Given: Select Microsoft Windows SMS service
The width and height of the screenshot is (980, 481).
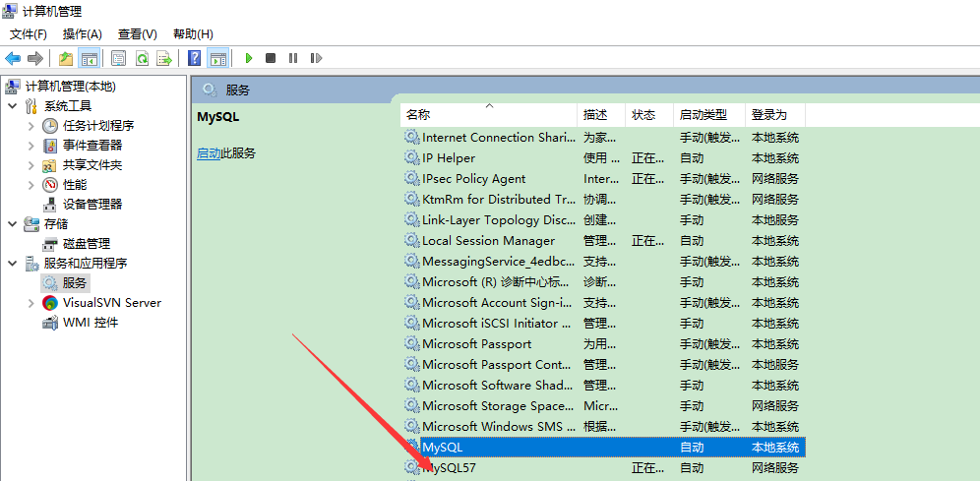Looking at the screenshot, I should point(604,426).
